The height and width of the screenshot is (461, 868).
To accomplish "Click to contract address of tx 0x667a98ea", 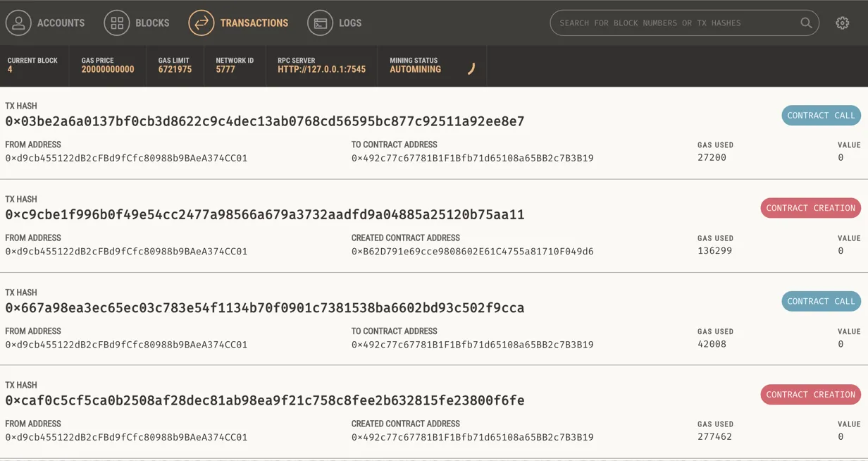I will pos(473,345).
